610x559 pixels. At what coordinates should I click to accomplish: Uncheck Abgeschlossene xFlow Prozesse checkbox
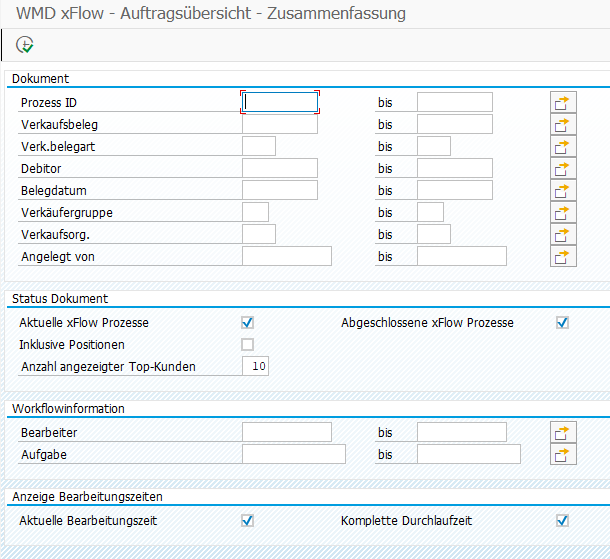[562, 322]
